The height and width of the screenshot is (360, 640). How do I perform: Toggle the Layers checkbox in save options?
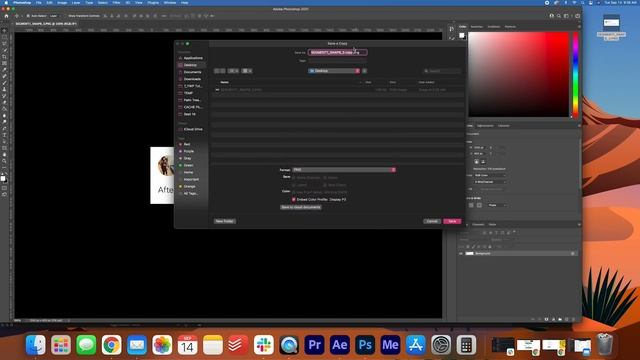point(294,185)
